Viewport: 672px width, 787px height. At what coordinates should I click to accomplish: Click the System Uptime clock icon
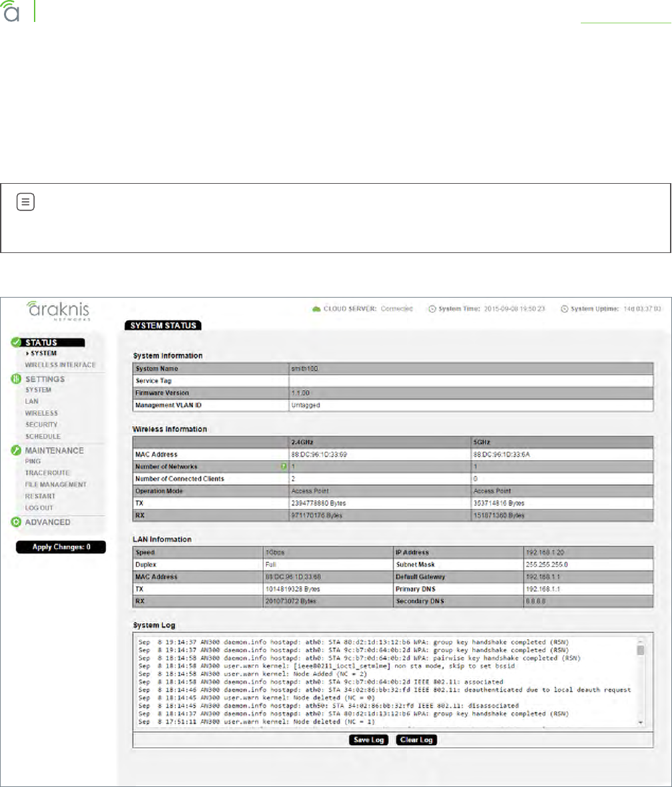[564, 309]
